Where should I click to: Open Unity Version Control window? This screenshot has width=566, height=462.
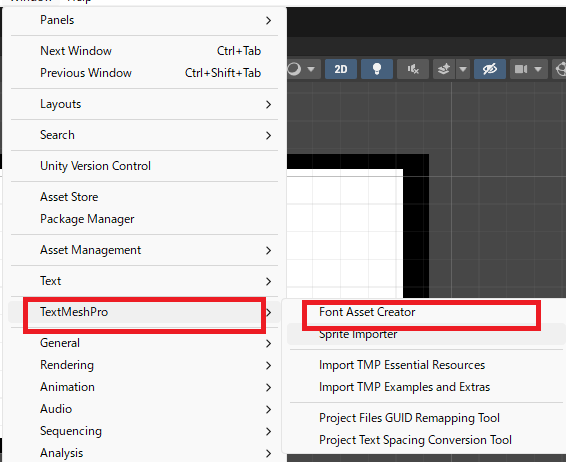pos(144,166)
